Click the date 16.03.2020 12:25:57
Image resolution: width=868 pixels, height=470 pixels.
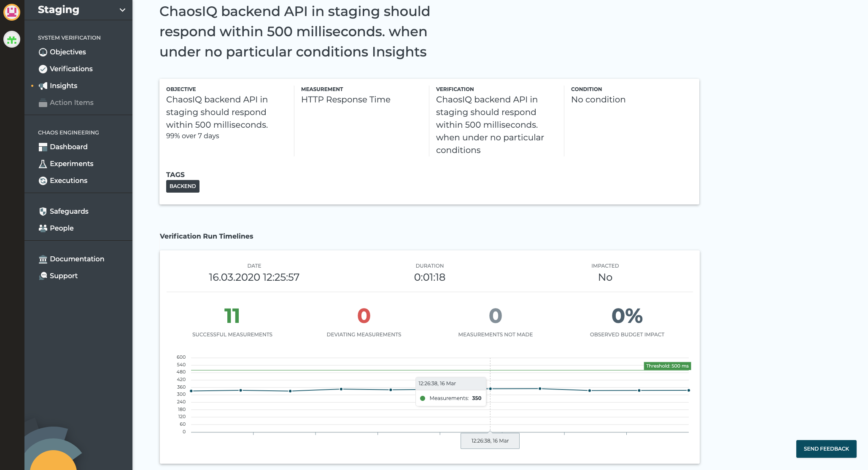coord(254,277)
